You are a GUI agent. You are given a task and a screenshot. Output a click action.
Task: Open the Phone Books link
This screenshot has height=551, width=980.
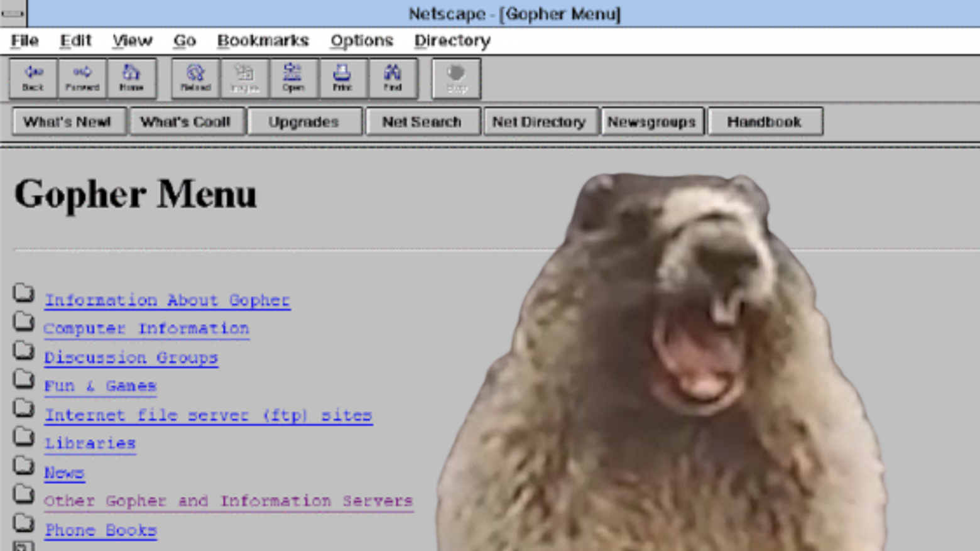coord(100,530)
